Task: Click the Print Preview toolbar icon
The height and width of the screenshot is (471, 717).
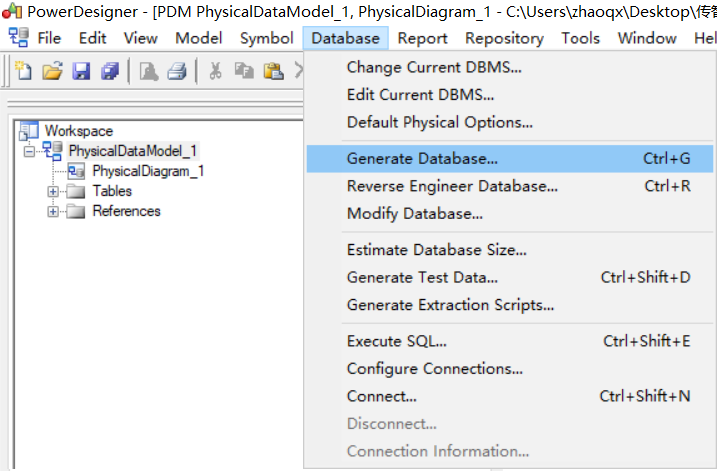Action: [x=149, y=71]
